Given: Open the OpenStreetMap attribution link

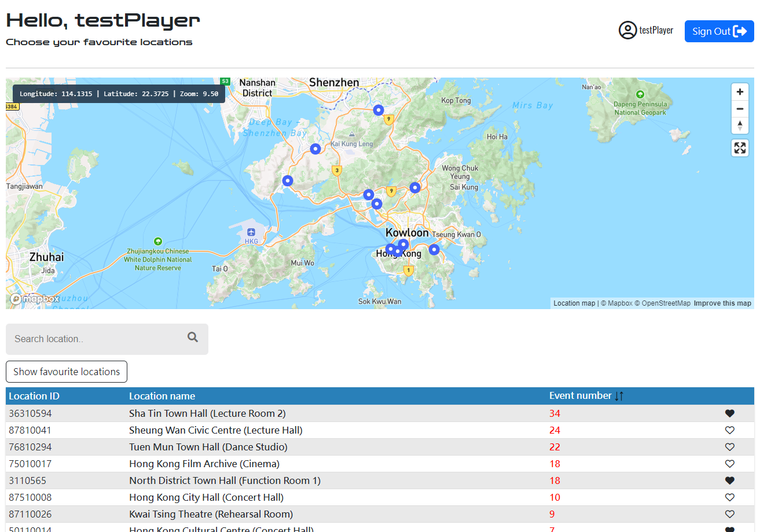Looking at the screenshot, I should click(x=666, y=303).
